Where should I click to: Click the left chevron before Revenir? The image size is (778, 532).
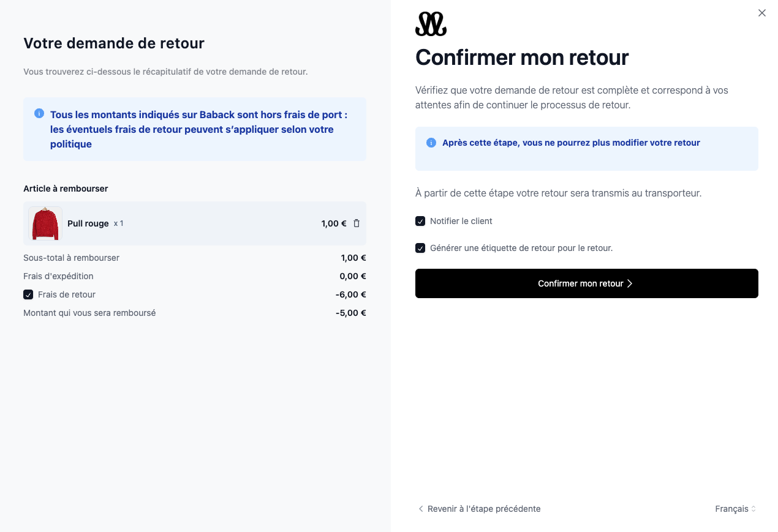[421, 509]
